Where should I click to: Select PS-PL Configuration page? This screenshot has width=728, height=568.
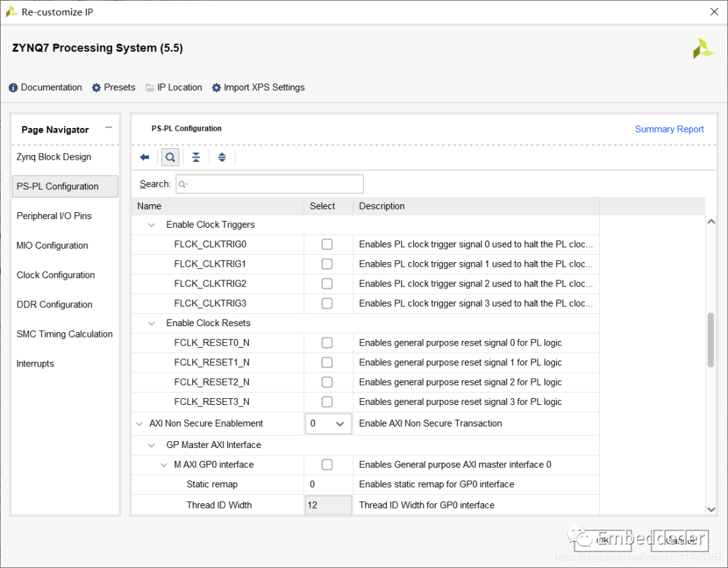[65, 187]
